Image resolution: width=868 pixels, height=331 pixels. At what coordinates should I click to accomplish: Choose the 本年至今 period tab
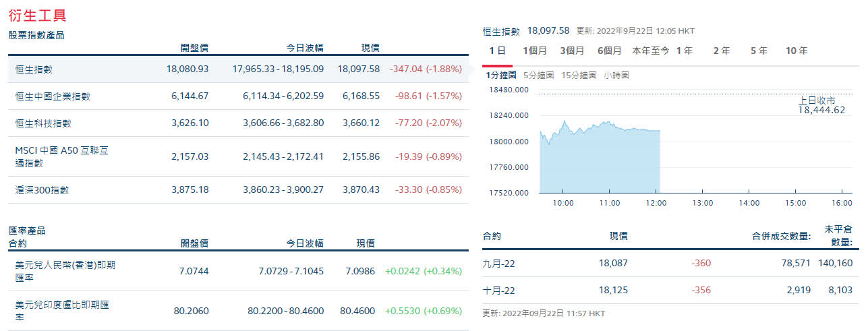point(650,51)
